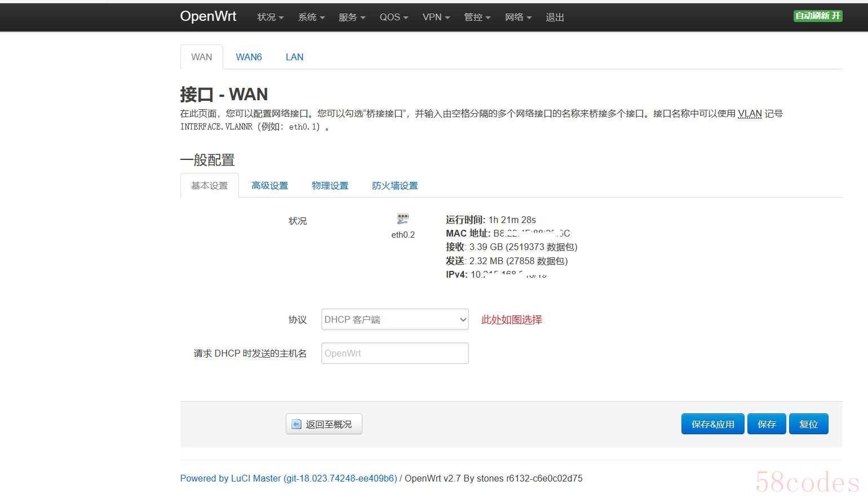Click the 保存 button
The width and height of the screenshot is (868, 499).
(767, 424)
